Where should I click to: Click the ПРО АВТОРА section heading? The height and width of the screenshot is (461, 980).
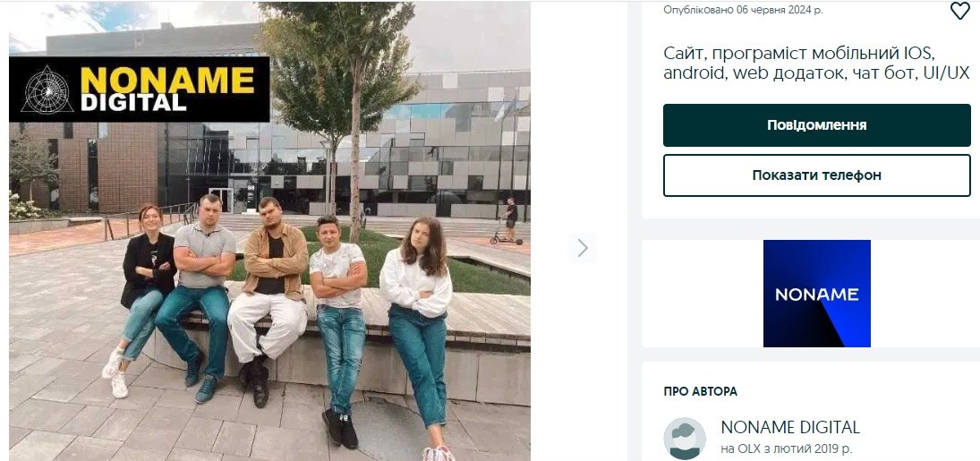click(700, 391)
